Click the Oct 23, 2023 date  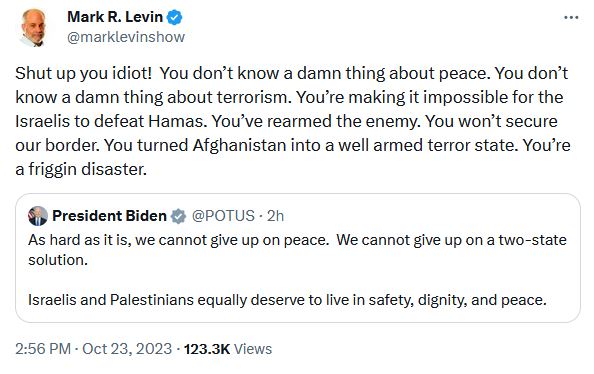(127, 349)
